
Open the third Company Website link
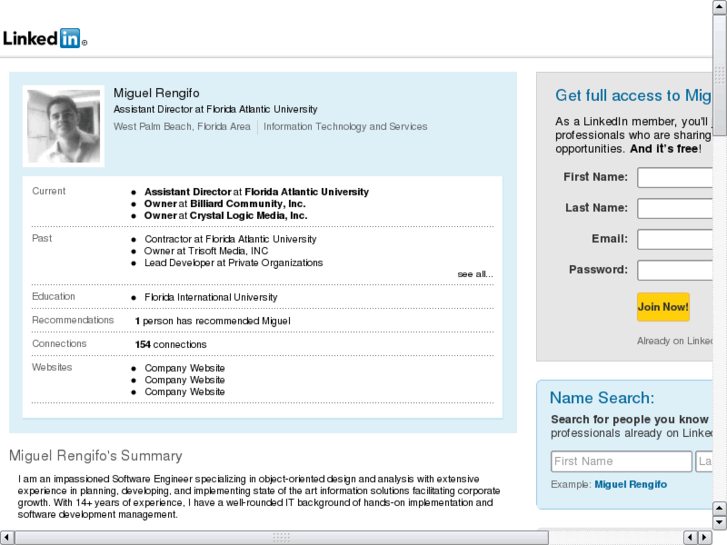pyautogui.click(x=185, y=391)
